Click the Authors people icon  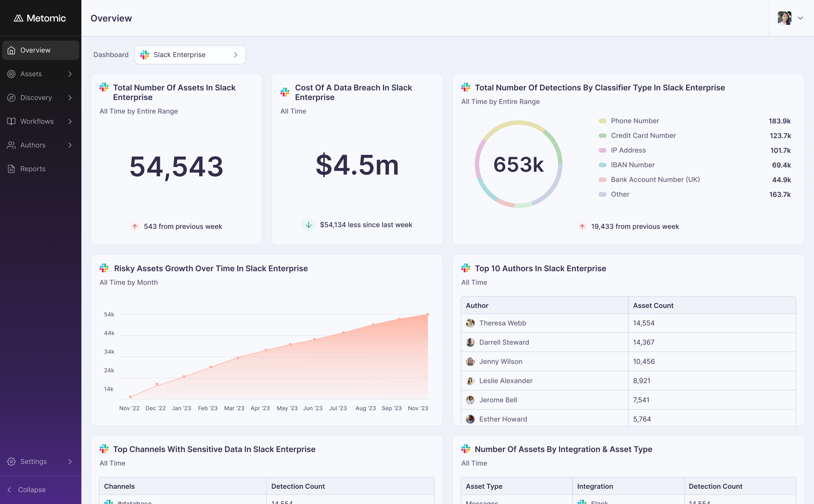[x=11, y=145]
